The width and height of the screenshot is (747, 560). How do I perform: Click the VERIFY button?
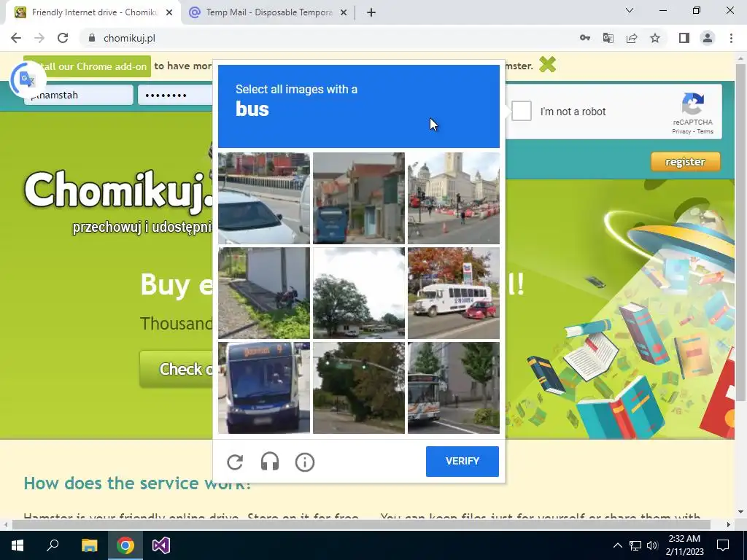click(462, 461)
